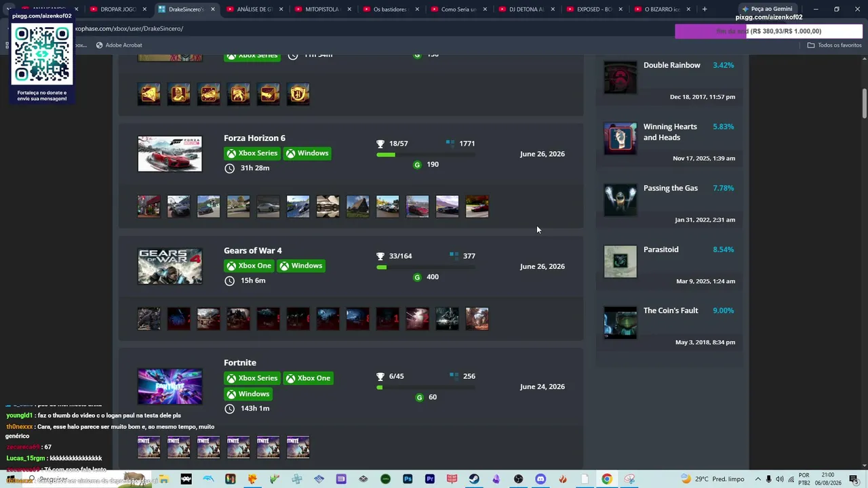Open the Forza Horizon 6 game title
Screen dimensions: 868x488
(x=254, y=138)
